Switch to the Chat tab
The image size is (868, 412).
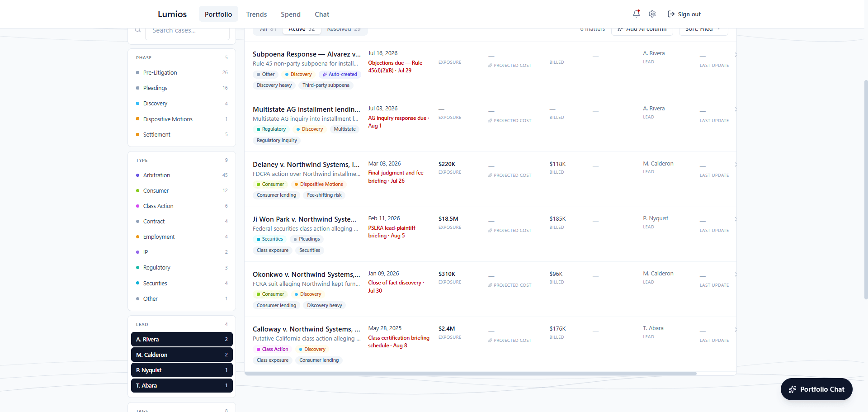coord(322,14)
